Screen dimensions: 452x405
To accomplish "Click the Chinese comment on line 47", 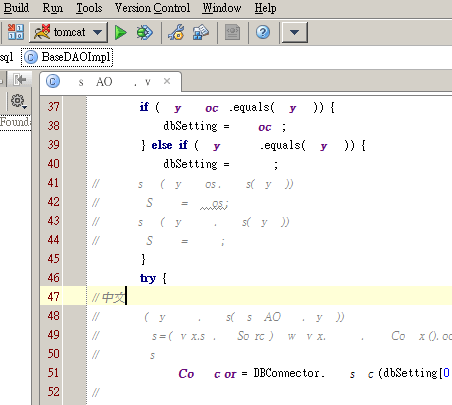I will (108, 297).
